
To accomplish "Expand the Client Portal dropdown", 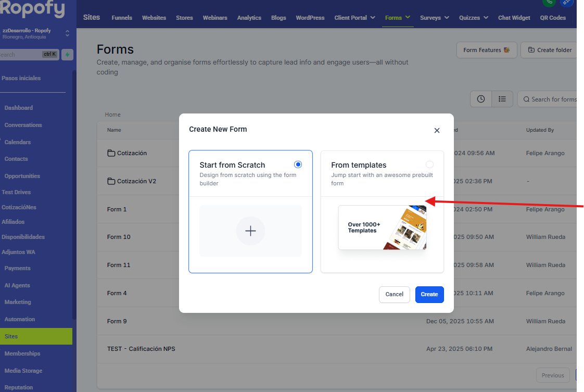I will [x=354, y=18].
